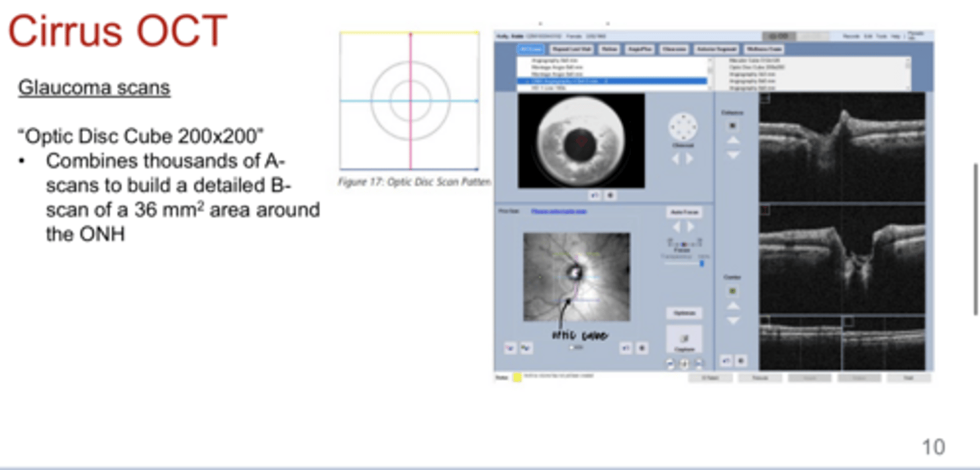Click the Glaucoma scans underlined heading
This screenshot has width=980, height=470.
(x=94, y=88)
